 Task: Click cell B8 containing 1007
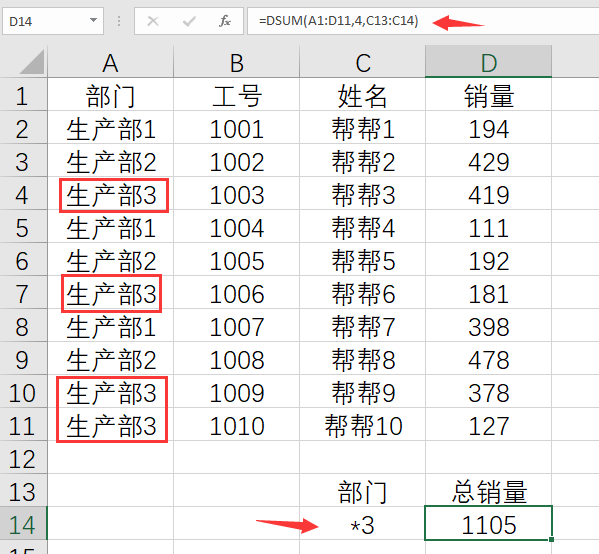pos(236,326)
